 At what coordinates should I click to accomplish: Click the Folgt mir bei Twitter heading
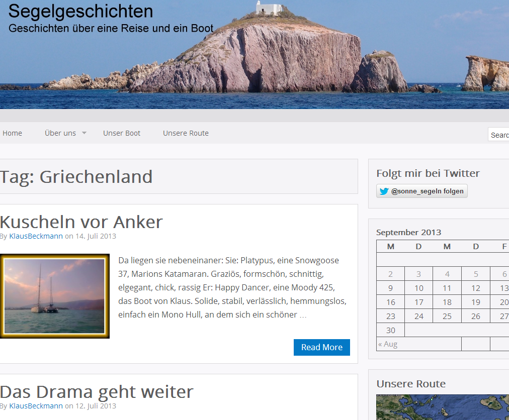tap(428, 173)
